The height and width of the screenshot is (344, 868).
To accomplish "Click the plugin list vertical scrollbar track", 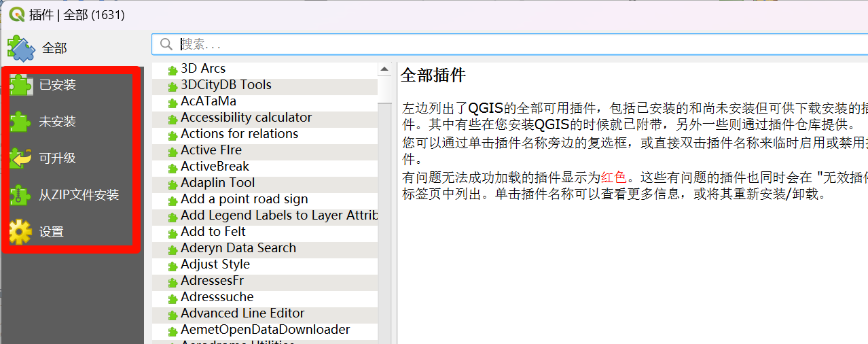I will click(x=385, y=224).
